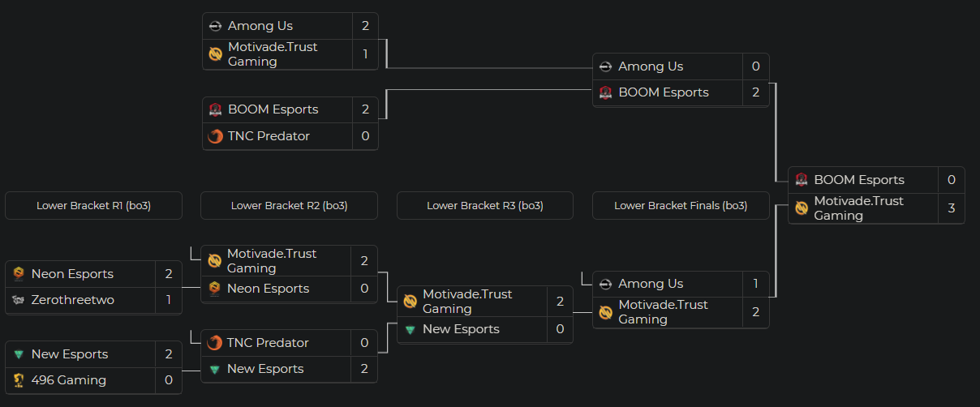Click New Esports logo above 496 Gaming
Viewport: 980px width, 407px height.
click(x=19, y=354)
